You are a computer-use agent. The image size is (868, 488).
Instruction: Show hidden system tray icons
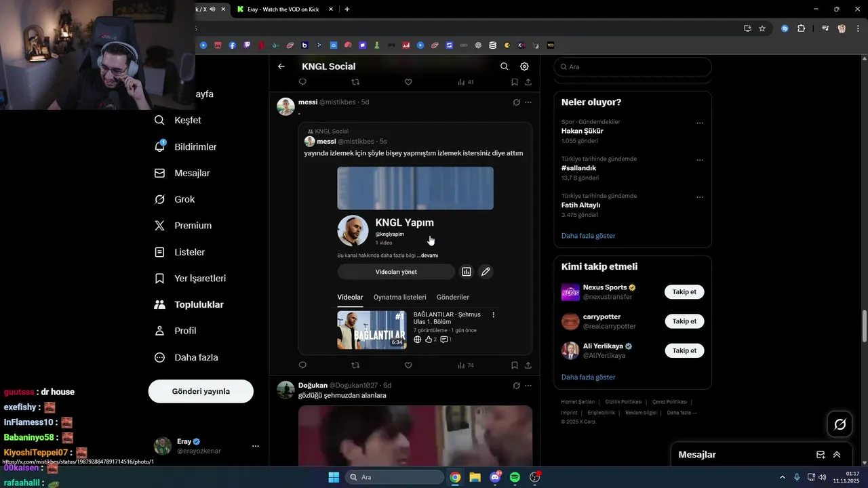783,477
